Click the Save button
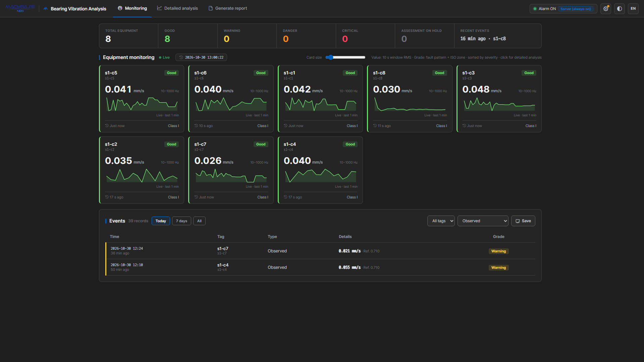The width and height of the screenshot is (644, 362). 523,221
